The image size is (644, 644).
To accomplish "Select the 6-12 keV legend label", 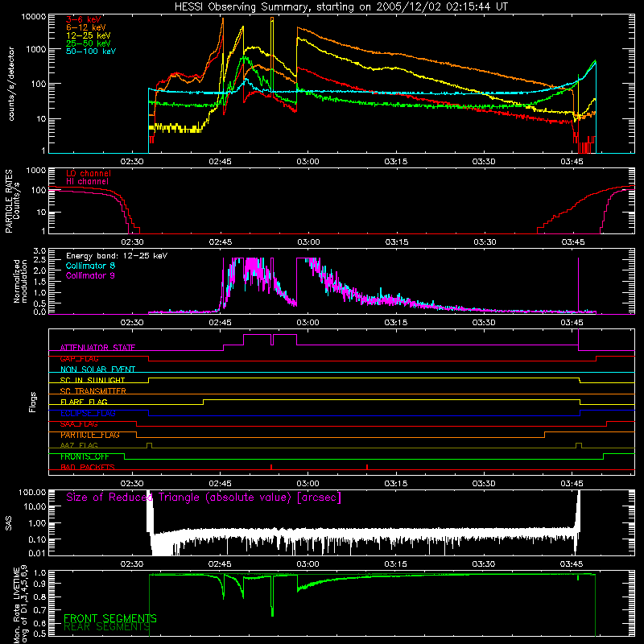I will click(x=86, y=27).
